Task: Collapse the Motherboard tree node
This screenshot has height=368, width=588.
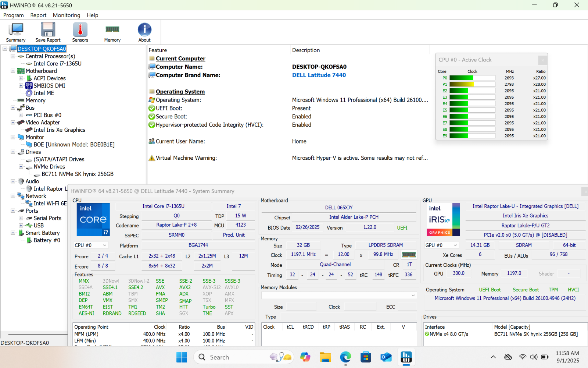Action: (13, 71)
